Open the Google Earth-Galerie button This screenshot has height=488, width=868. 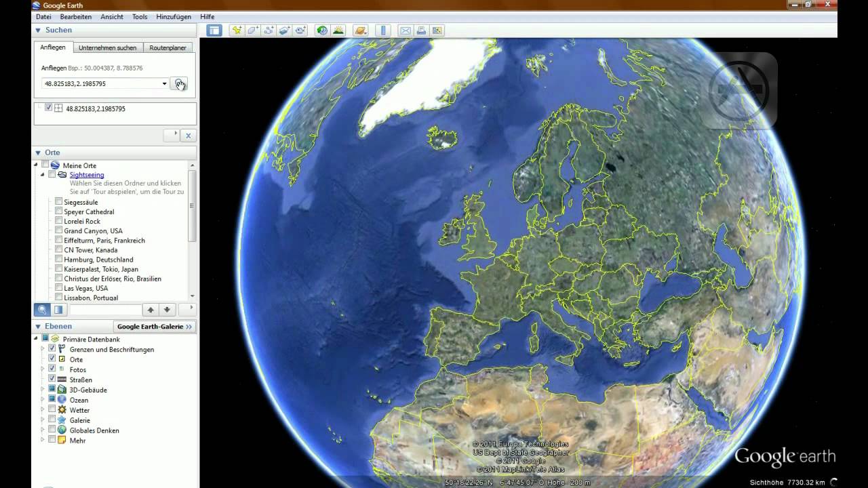click(x=155, y=326)
